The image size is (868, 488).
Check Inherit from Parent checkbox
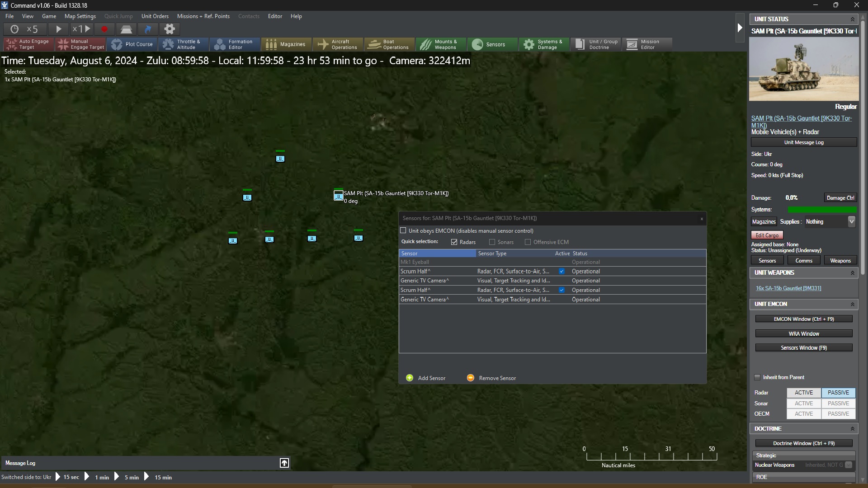[758, 378]
